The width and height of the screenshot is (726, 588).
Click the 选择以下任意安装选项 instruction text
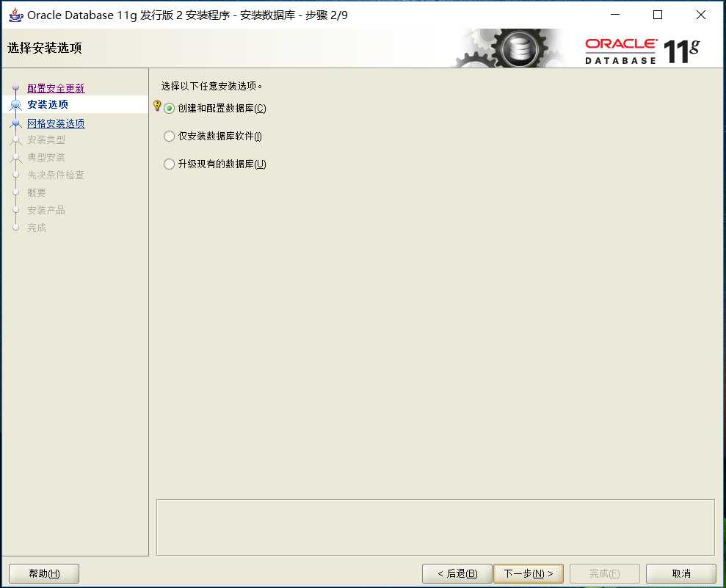tap(211, 86)
